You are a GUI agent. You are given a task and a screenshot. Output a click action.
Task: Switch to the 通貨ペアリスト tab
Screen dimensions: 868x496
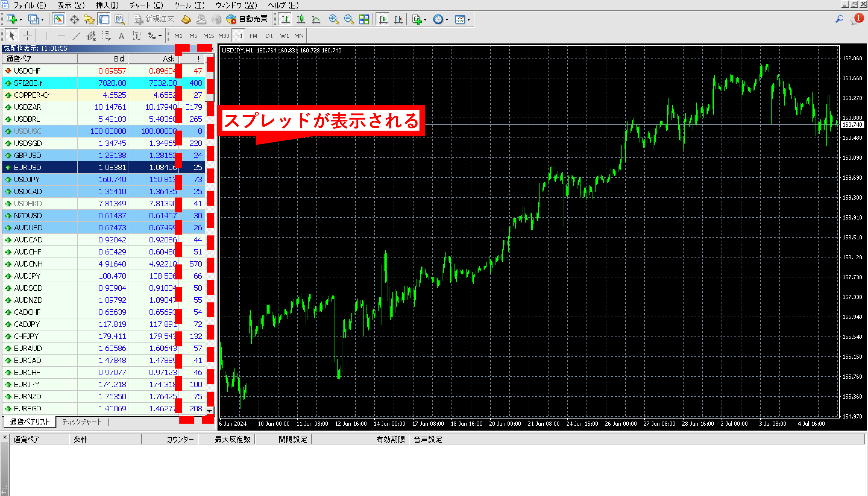click(30, 422)
